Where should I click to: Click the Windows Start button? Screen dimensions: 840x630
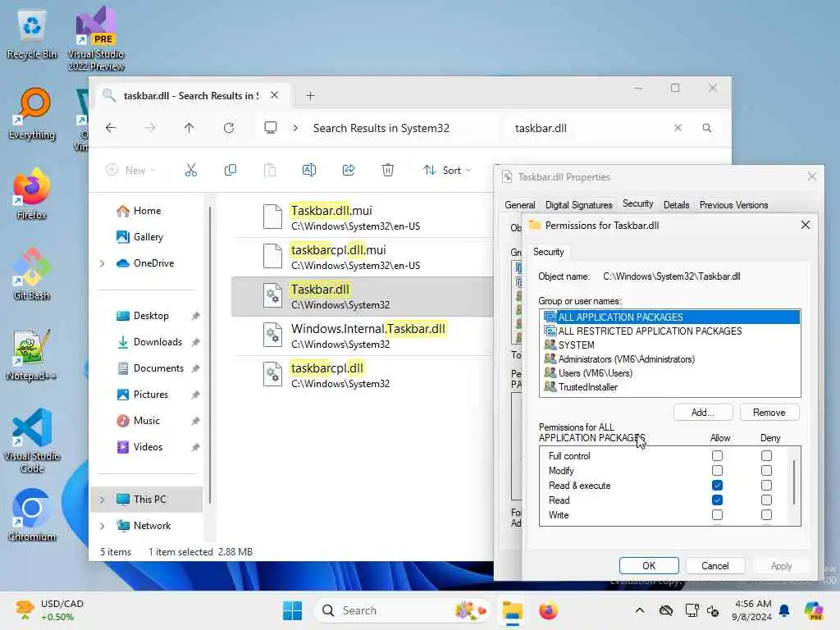point(293,610)
